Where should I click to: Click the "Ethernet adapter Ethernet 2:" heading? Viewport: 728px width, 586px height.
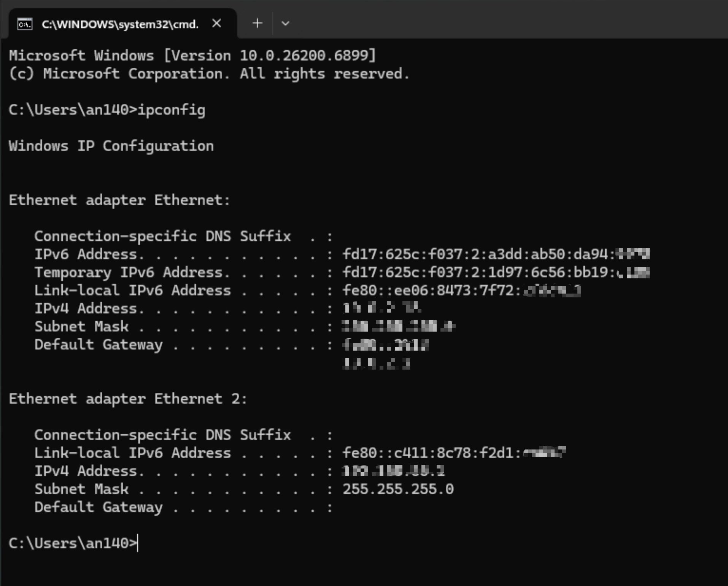click(x=128, y=399)
